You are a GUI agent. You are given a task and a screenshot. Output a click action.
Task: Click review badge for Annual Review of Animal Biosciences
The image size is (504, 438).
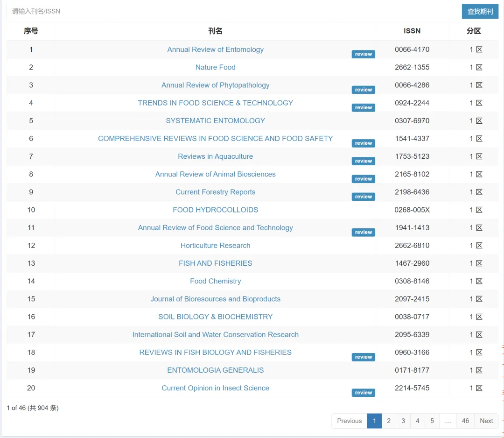pos(363,179)
